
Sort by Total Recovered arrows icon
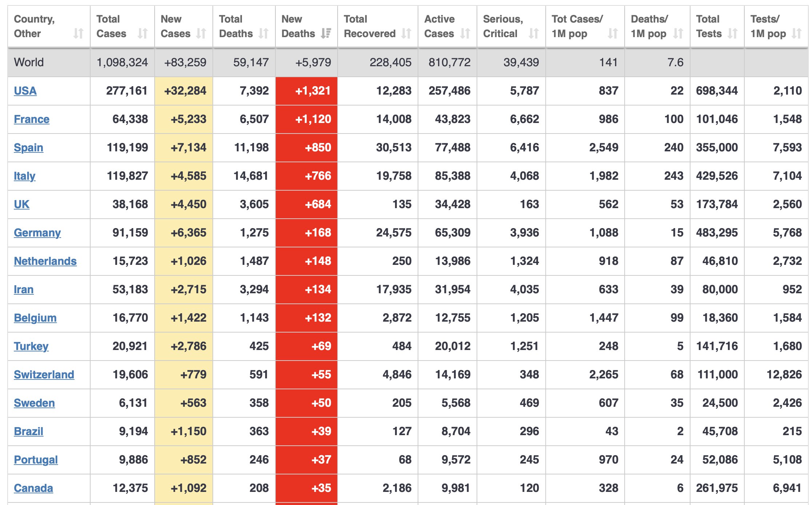[x=406, y=33]
